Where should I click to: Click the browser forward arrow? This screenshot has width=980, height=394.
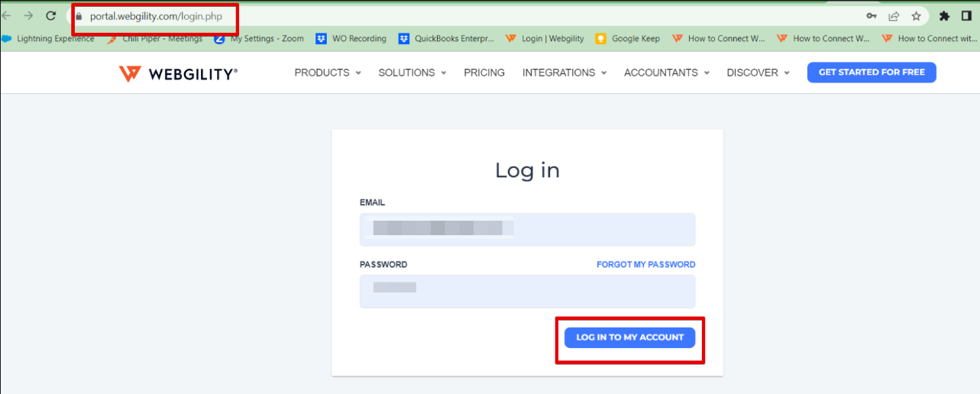click(x=28, y=16)
